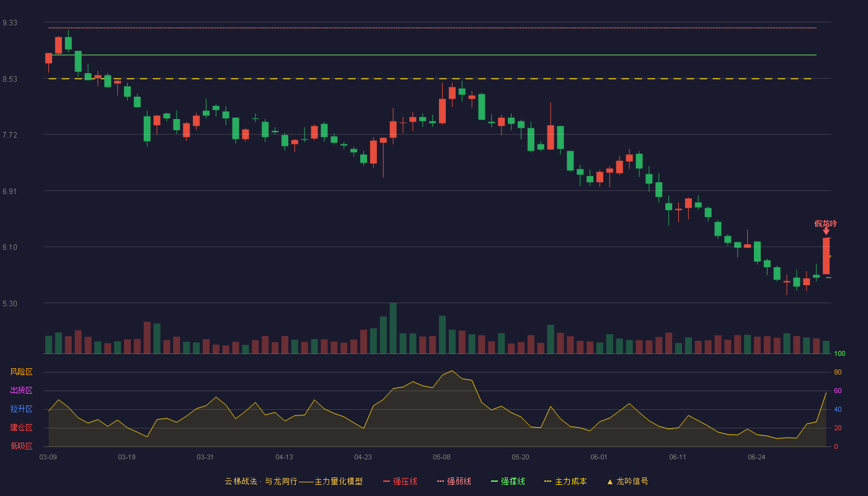The image size is (868, 496).
Task: Click the 拉升区 zone label
Action: pos(22,409)
